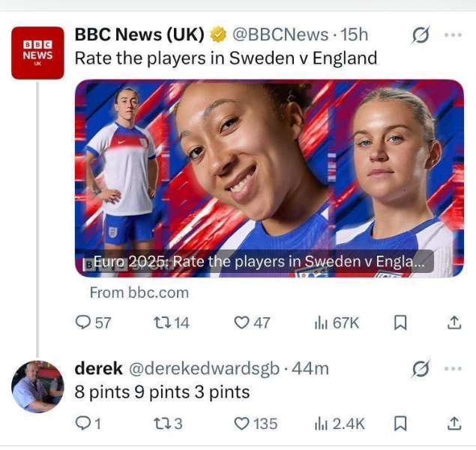The width and height of the screenshot is (476, 450).
Task: Open more options on BBC News tweet
Action: 453,35
